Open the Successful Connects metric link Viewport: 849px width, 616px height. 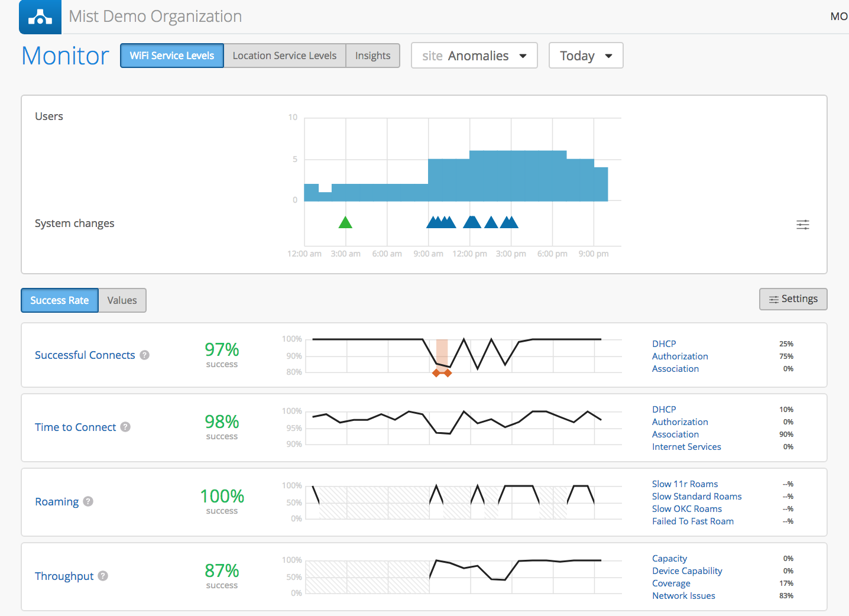pos(85,355)
